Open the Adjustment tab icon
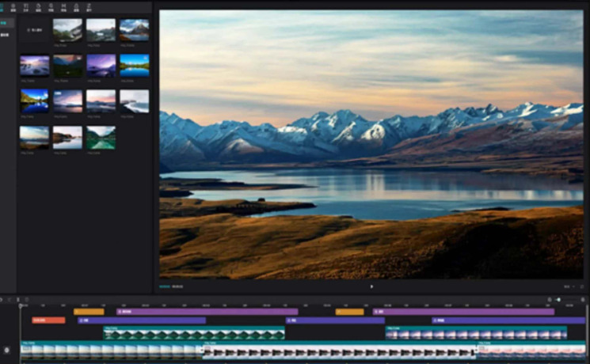The width and height of the screenshot is (590, 364). click(x=89, y=7)
